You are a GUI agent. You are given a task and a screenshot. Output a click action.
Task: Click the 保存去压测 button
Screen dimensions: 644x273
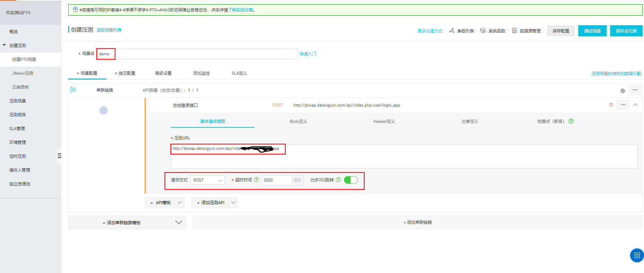click(x=626, y=31)
